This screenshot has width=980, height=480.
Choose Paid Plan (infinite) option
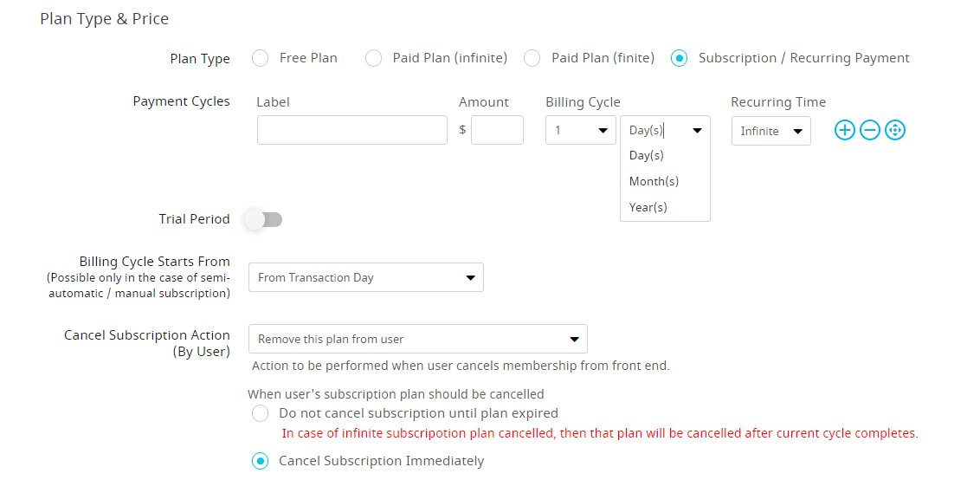(373, 58)
